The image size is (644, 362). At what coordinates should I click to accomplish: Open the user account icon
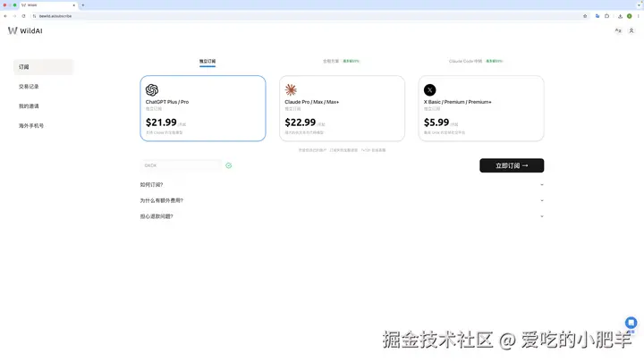(631, 30)
